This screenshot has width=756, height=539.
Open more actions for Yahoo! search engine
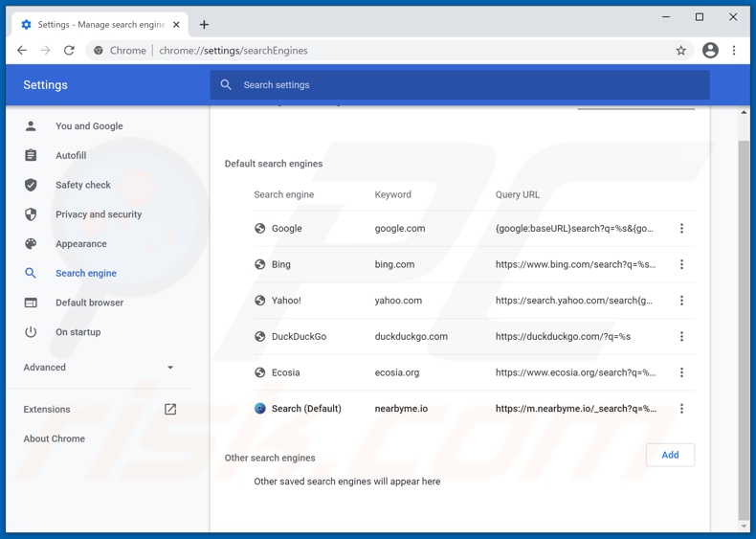coord(681,301)
